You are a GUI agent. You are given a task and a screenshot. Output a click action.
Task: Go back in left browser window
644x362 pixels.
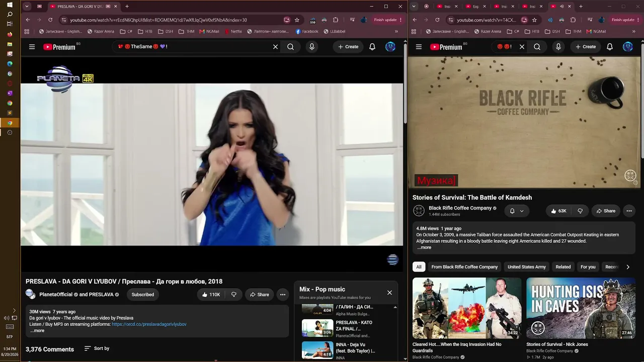(28, 20)
